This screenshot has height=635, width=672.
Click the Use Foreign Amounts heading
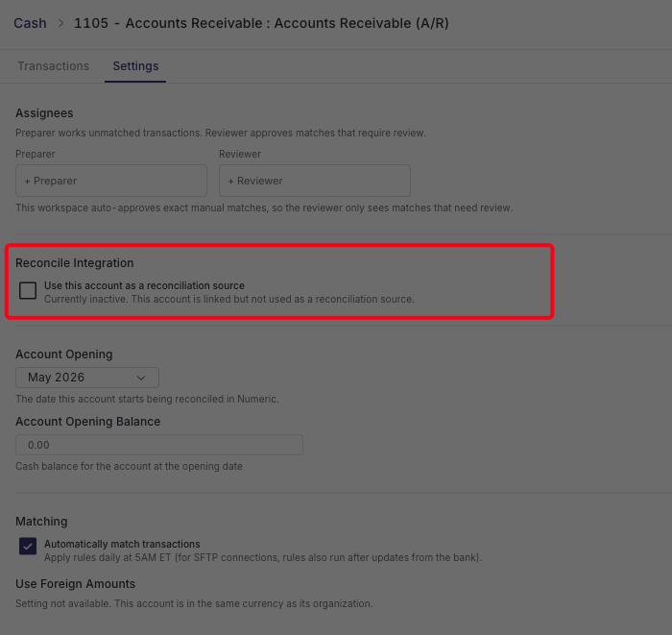[76, 584]
